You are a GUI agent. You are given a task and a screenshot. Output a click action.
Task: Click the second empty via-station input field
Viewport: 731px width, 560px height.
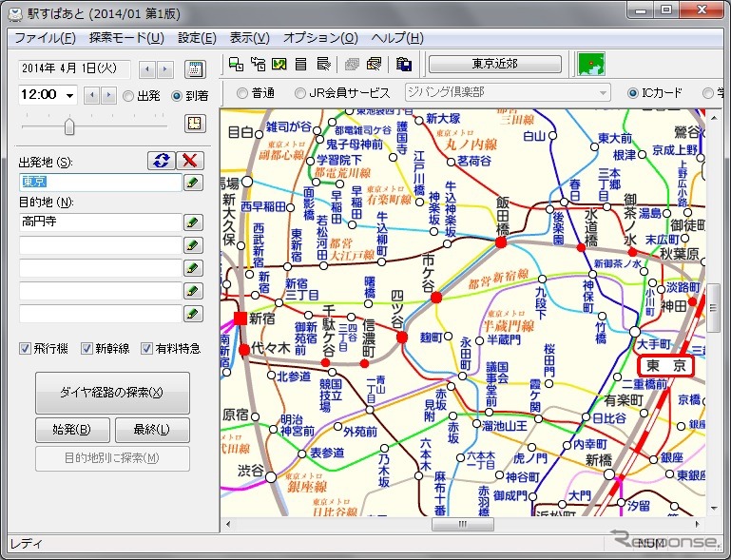100,268
